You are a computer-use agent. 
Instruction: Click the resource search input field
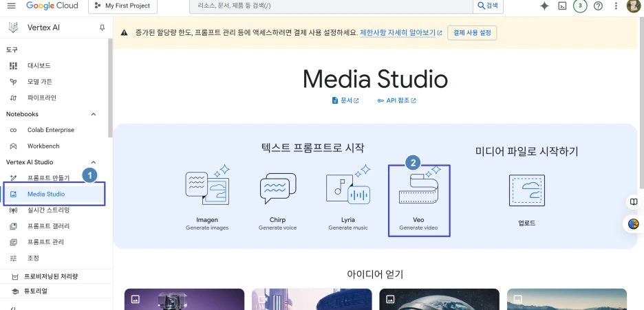tap(331, 5)
